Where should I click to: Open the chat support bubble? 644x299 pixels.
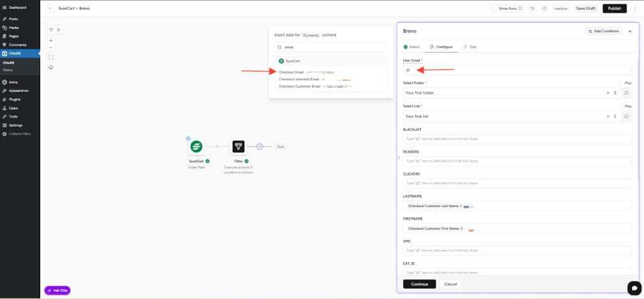pyautogui.click(x=633, y=287)
